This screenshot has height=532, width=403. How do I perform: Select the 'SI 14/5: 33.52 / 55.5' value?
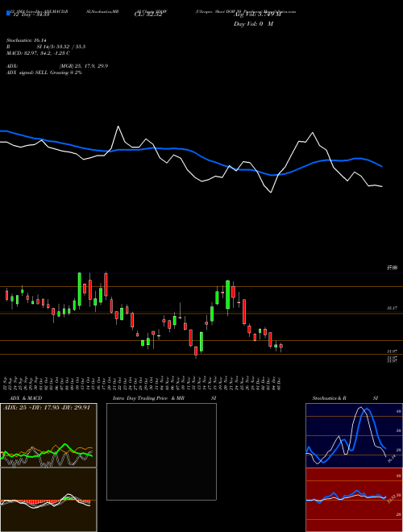(61, 47)
